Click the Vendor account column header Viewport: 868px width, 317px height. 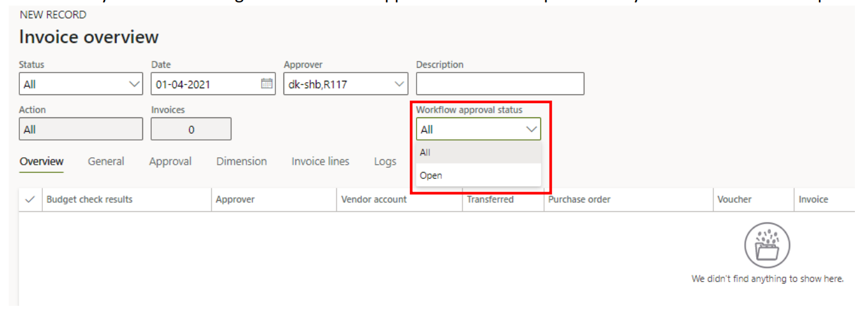[x=374, y=200]
